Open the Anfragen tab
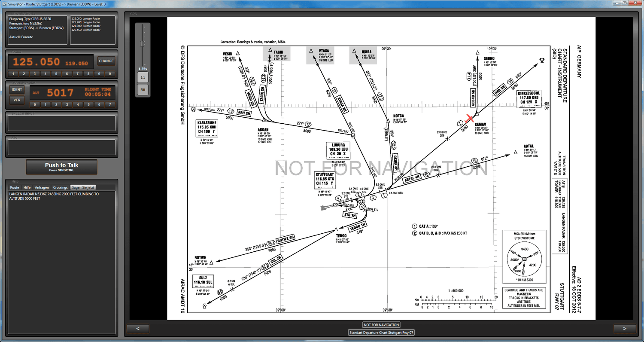The image size is (644, 342). pyautogui.click(x=42, y=188)
